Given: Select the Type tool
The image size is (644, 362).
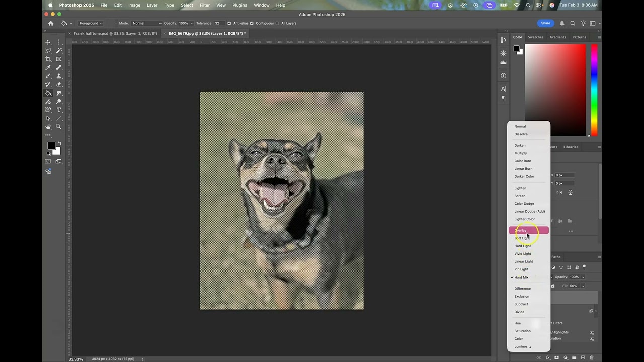Looking at the screenshot, I should [59, 110].
